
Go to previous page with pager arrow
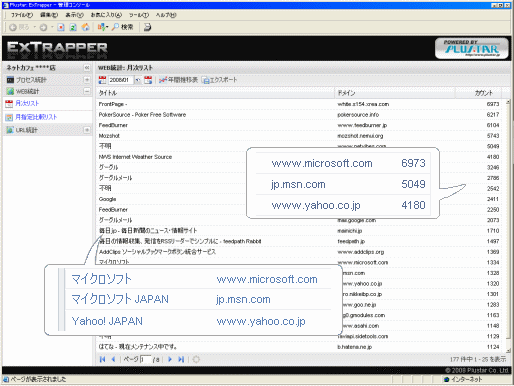(113, 359)
